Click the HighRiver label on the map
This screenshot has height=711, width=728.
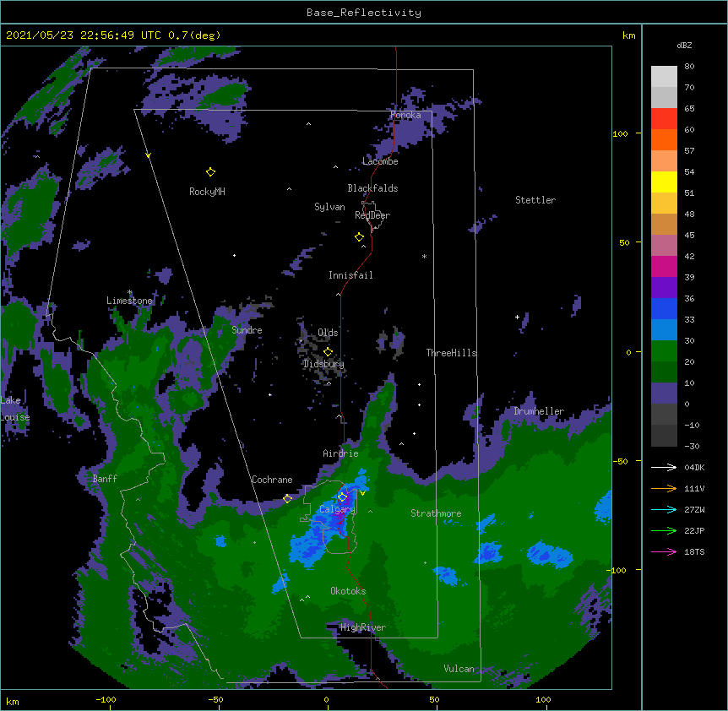(x=363, y=627)
